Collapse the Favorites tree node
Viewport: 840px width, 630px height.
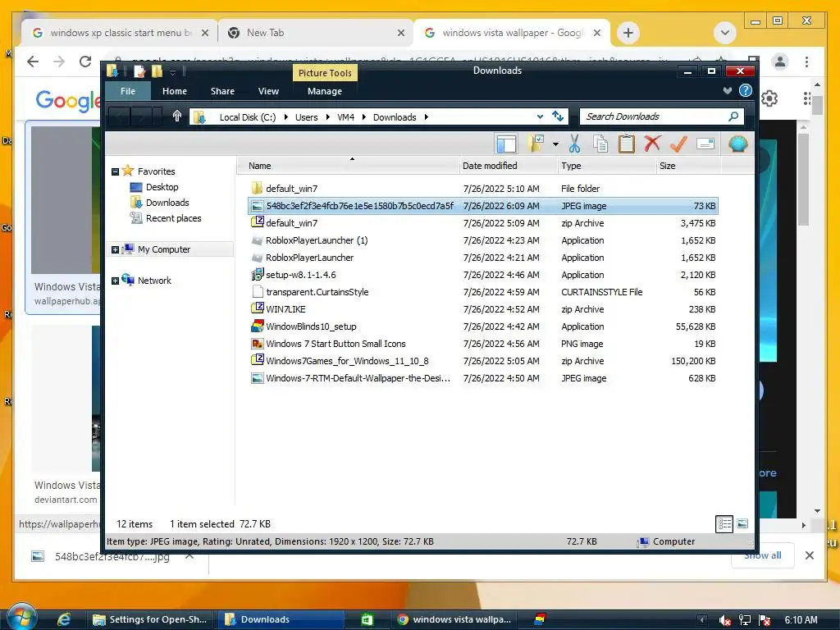[x=115, y=172]
